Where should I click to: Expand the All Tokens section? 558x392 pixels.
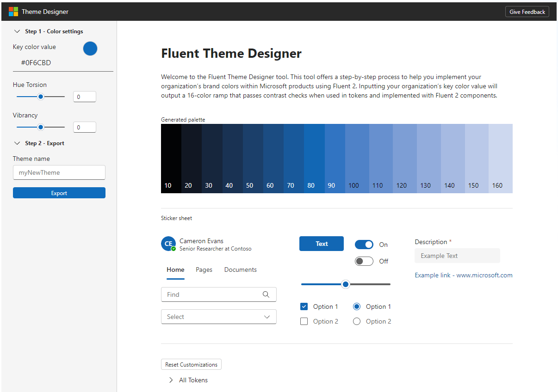pyautogui.click(x=171, y=380)
